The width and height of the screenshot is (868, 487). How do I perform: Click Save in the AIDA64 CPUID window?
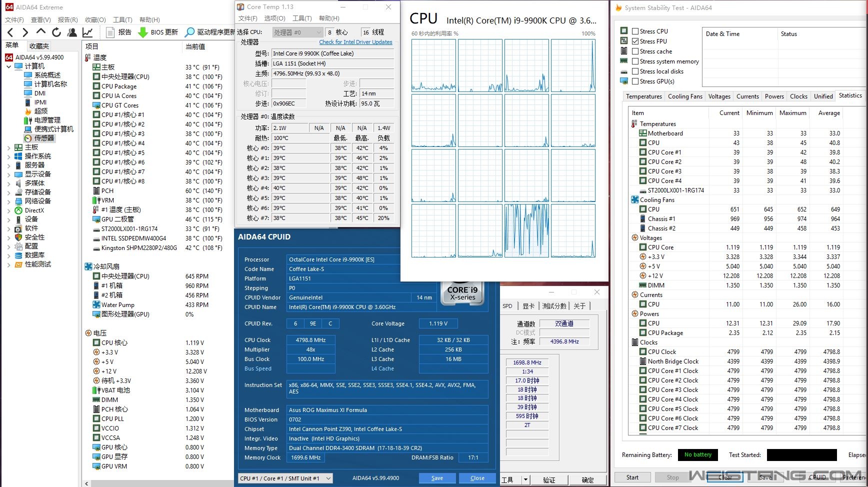pos(437,478)
